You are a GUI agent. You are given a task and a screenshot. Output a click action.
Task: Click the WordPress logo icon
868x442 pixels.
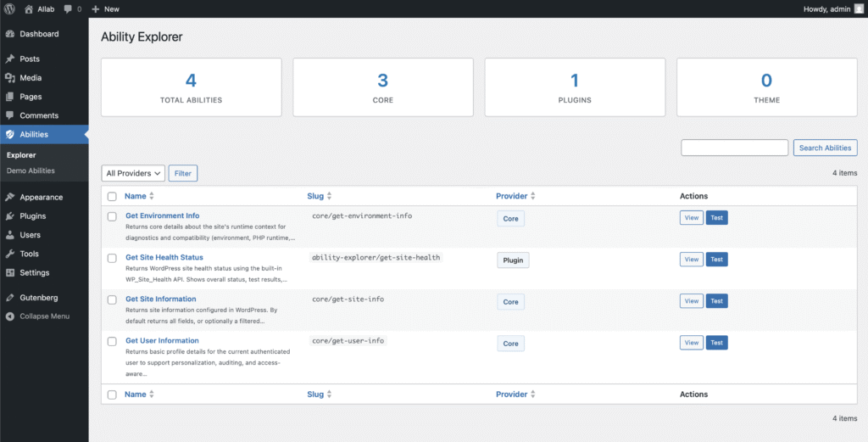10,8
